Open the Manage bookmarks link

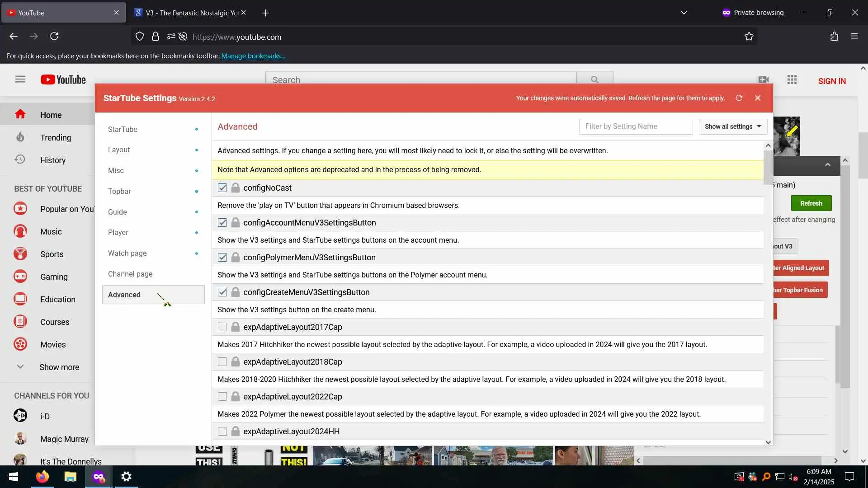[253, 56]
